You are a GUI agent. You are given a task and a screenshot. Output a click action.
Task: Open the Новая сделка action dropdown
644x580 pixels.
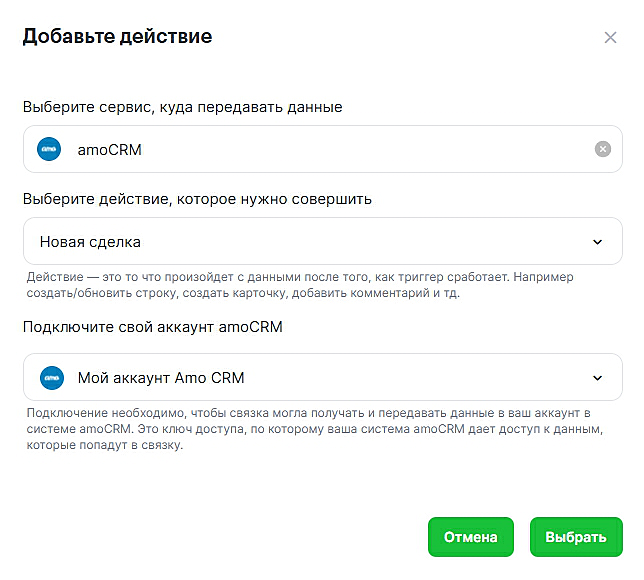[x=322, y=242]
